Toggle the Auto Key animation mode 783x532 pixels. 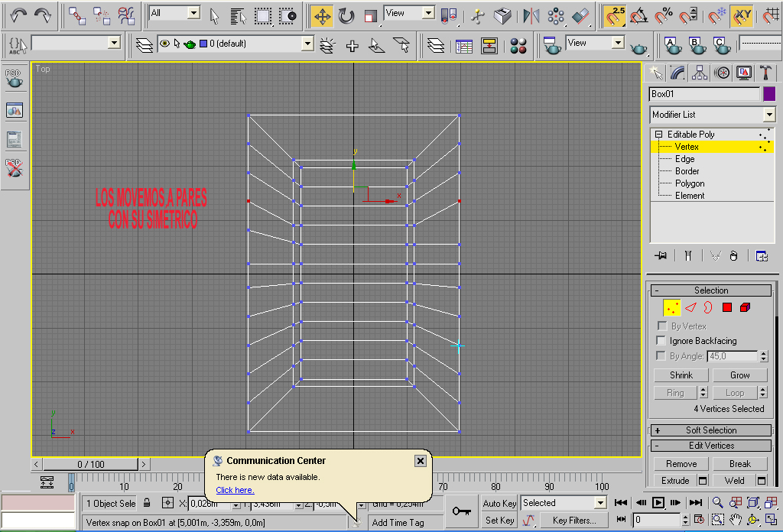[x=499, y=503]
